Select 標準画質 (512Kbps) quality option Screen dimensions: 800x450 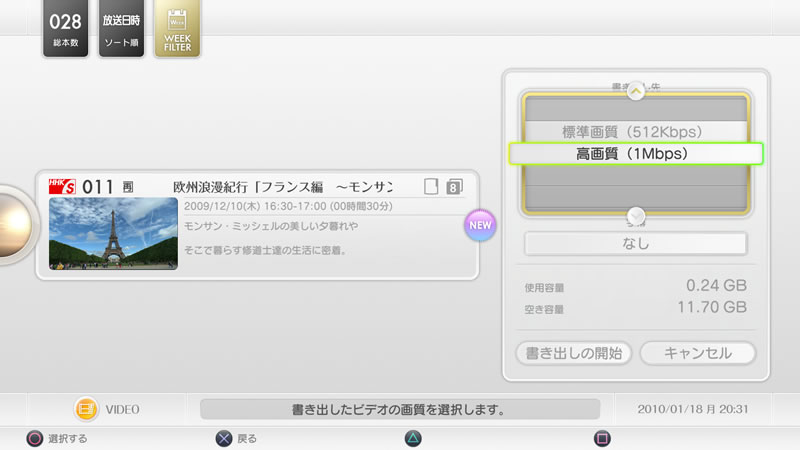click(x=636, y=131)
